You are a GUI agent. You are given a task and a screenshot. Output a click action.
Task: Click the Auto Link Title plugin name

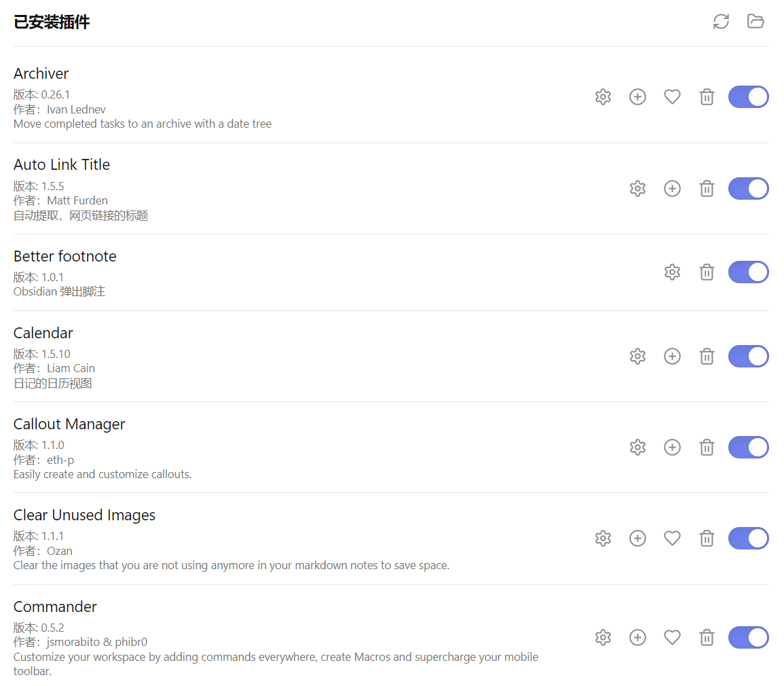point(62,164)
